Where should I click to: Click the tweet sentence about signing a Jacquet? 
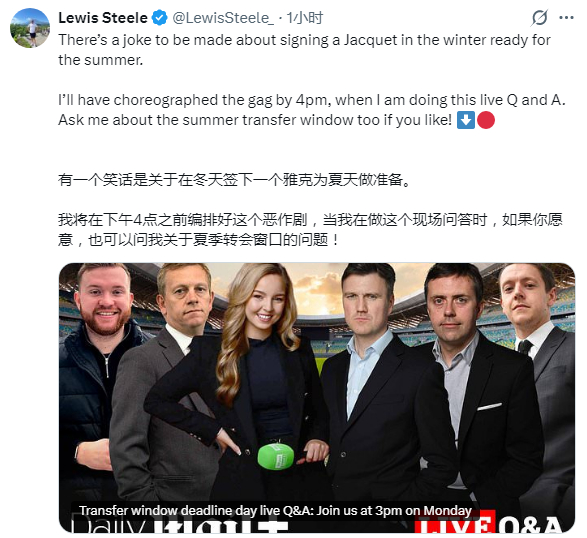(304, 50)
